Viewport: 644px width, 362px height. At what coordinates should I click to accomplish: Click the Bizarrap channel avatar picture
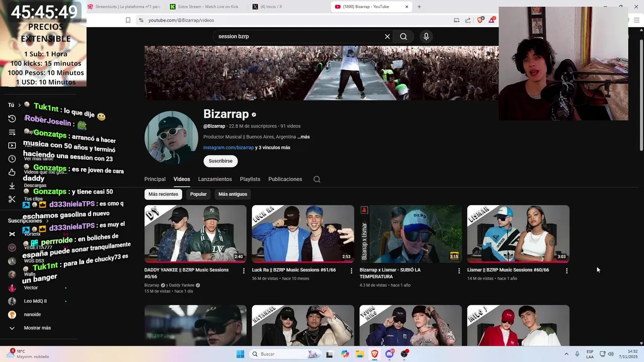171,137
